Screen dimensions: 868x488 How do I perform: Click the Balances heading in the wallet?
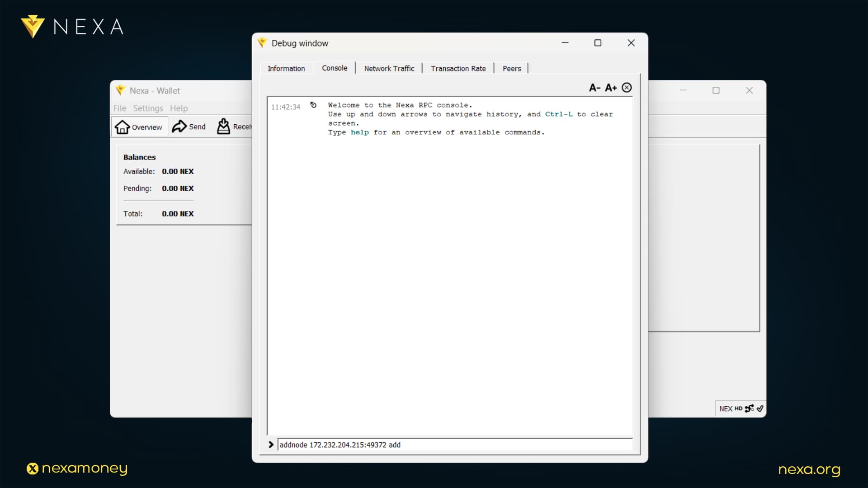click(x=139, y=157)
